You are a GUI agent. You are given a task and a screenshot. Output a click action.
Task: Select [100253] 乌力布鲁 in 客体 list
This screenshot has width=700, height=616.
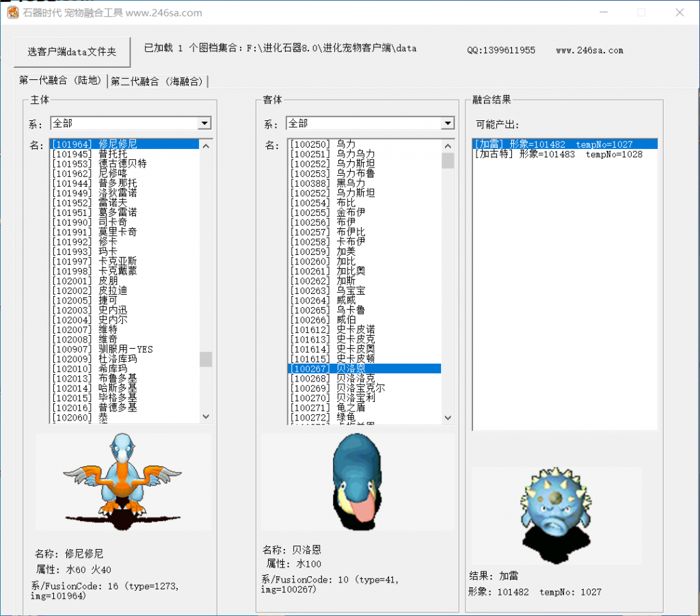(365, 173)
